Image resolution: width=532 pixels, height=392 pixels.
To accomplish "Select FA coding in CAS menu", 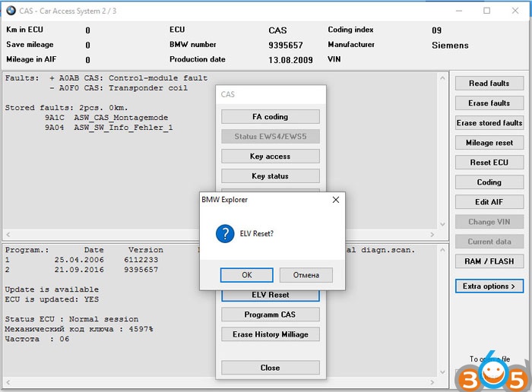I will 270,117.
